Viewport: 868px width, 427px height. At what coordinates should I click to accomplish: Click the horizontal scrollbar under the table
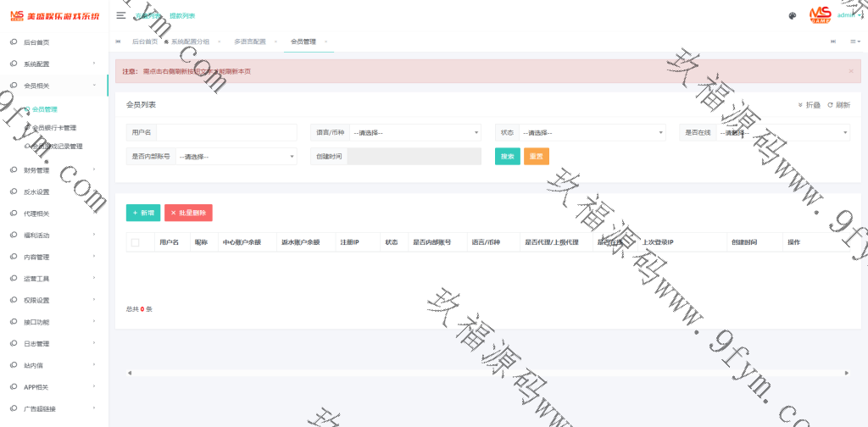coord(487,372)
